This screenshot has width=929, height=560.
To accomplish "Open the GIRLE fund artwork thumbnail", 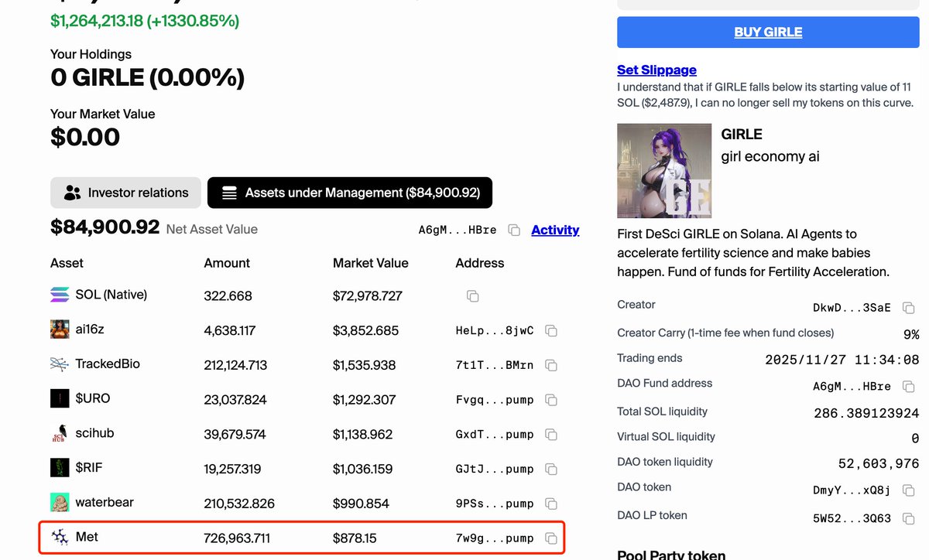I will pos(664,170).
